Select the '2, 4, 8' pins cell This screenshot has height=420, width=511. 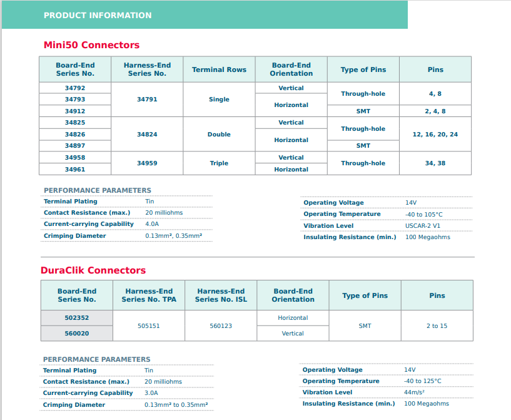pyautogui.click(x=435, y=111)
